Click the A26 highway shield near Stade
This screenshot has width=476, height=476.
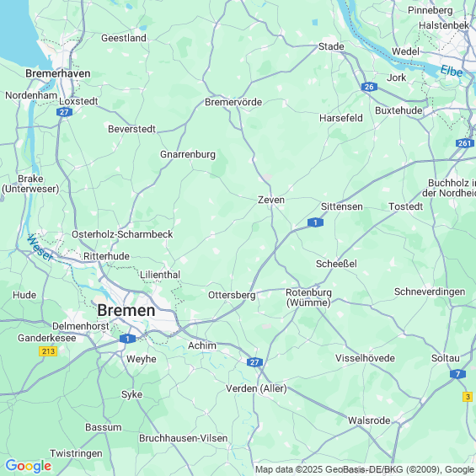[x=369, y=87]
